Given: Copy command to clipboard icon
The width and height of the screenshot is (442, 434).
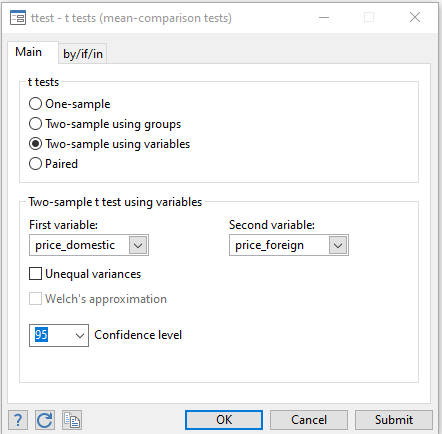Looking at the screenshot, I should [72, 420].
